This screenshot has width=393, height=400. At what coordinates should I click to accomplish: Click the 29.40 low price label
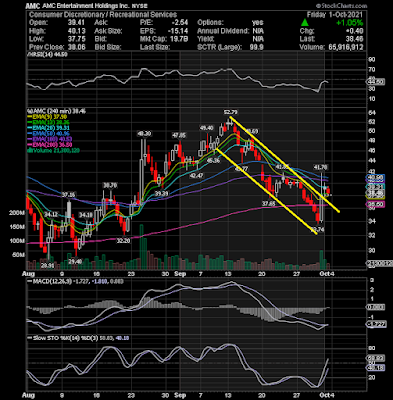coord(75,262)
